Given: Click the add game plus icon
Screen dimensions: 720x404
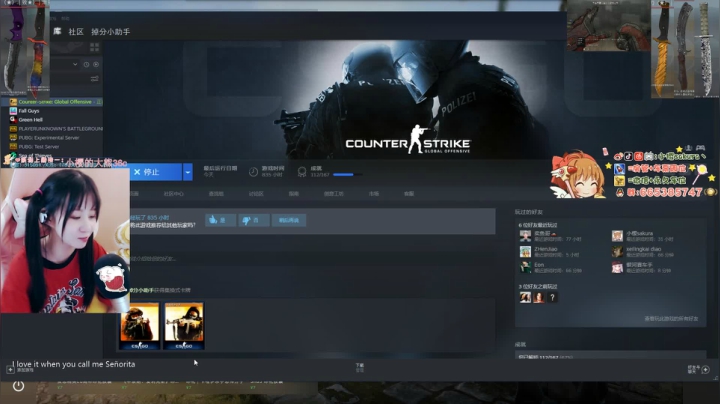Looking at the screenshot, I should pyautogui.click(x=10, y=369).
